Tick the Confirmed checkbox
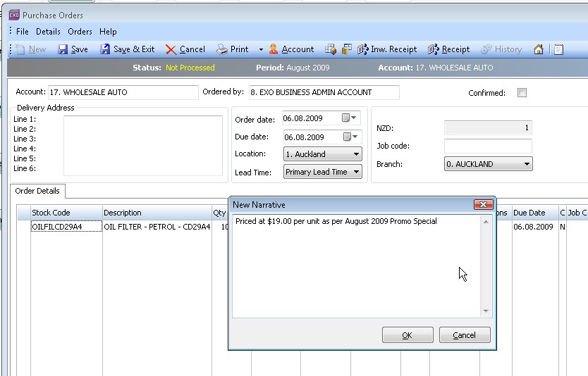The image size is (588, 376). [522, 92]
